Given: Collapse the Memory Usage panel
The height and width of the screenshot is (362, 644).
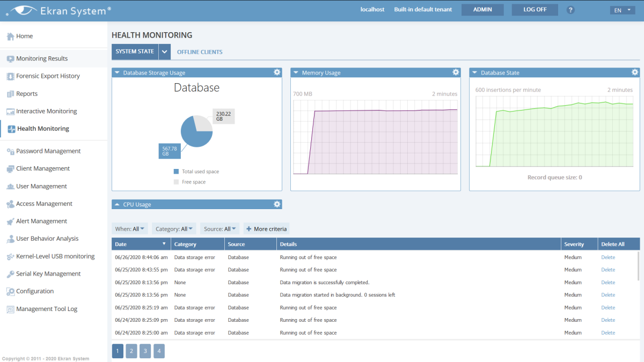Looking at the screenshot, I should 296,72.
